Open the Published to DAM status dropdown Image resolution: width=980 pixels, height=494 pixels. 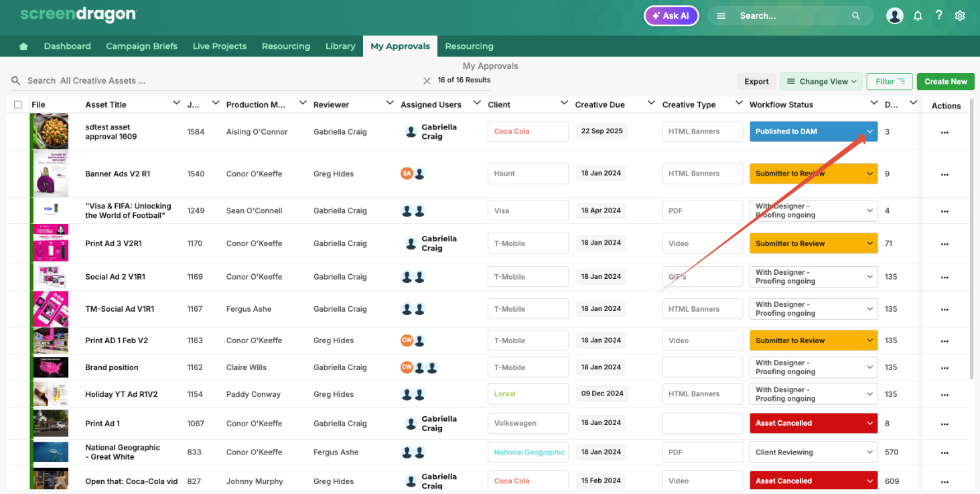[x=813, y=131]
